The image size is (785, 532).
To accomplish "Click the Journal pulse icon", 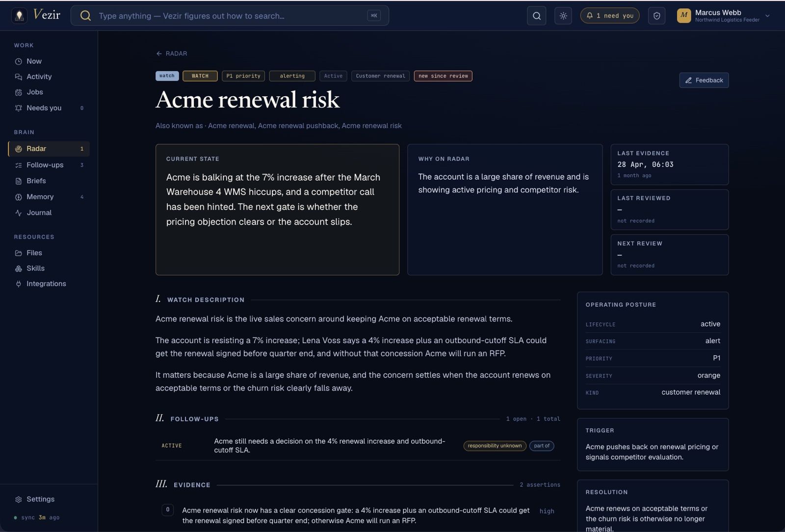I will click(19, 213).
